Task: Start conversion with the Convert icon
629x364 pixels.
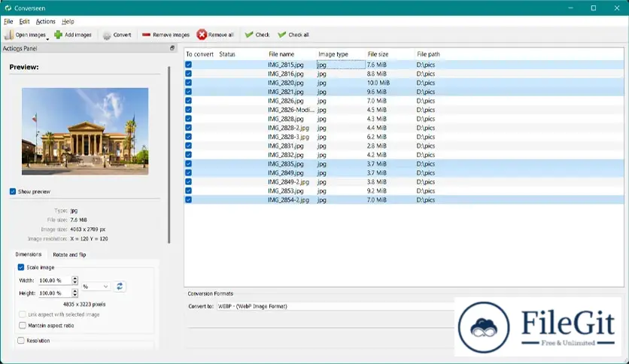Action: [x=107, y=35]
